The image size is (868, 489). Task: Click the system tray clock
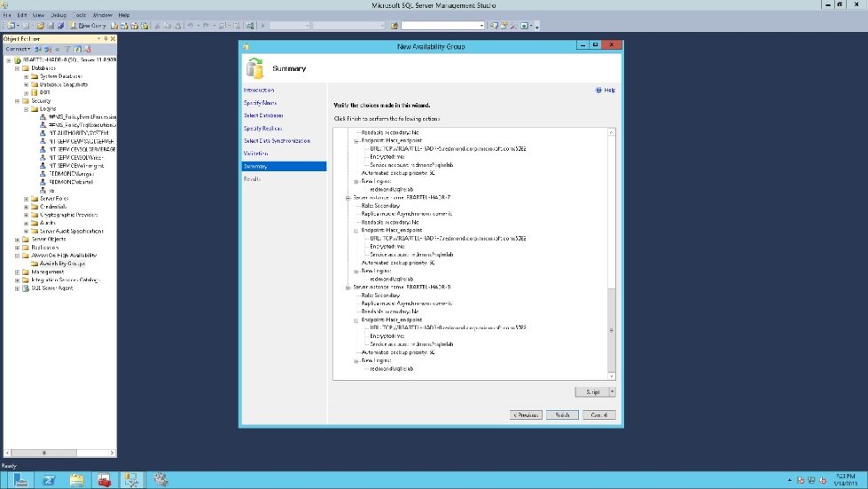tap(846, 479)
